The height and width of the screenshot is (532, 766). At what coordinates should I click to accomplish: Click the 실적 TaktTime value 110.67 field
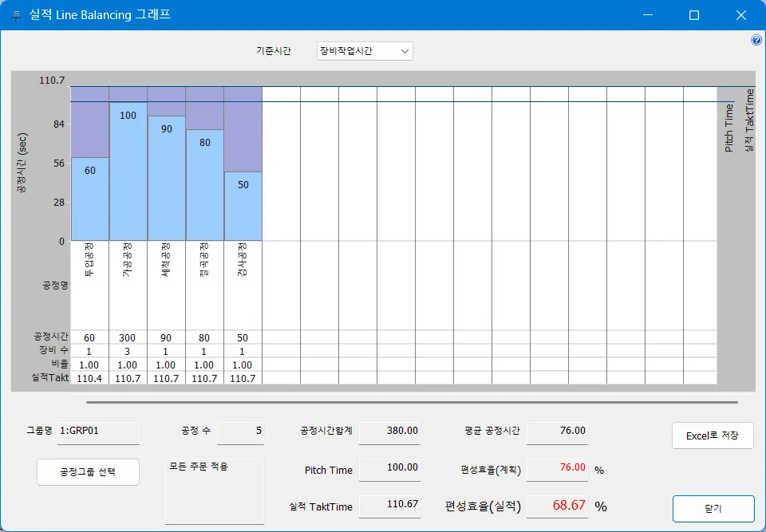pyautogui.click(x=389, y=506)
